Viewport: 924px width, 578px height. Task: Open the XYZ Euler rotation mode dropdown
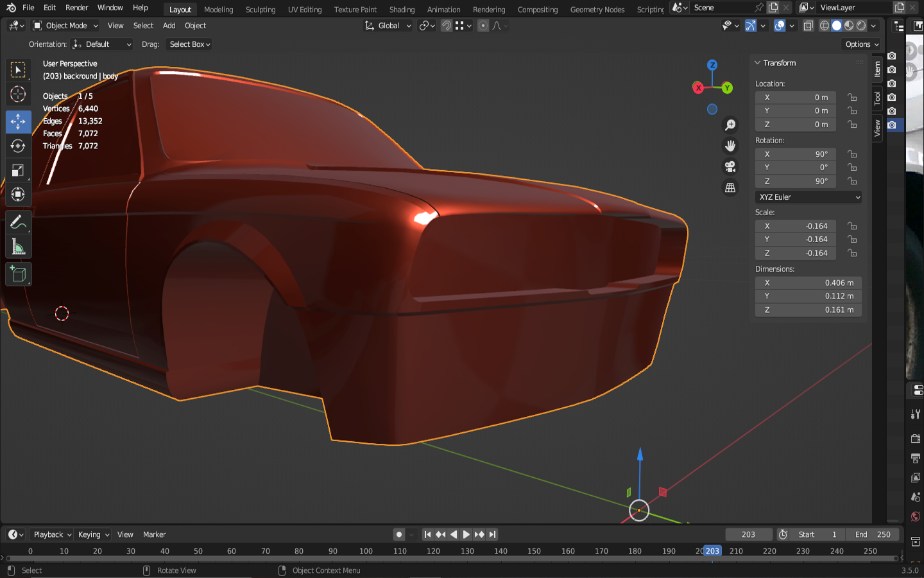809,197
